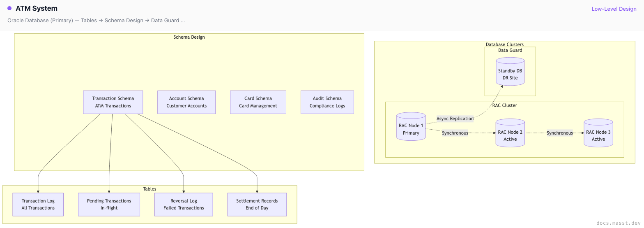Screen dimensions: 644x228
Task: Click the Transaction Log All Transactions table
Action: coord(38,205)
